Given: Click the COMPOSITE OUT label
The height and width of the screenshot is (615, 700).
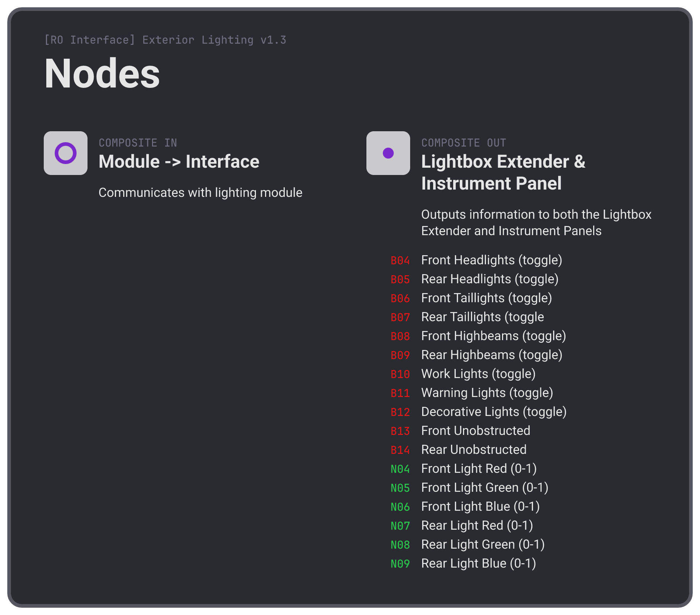Looking at the screenshot, I should point(464,143).
